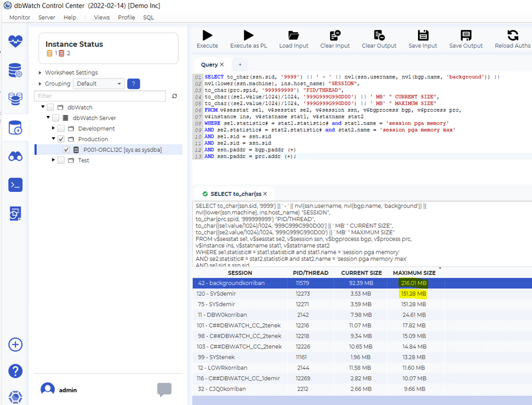
Task: Open the SQL menu
Action: pos(148,17)
